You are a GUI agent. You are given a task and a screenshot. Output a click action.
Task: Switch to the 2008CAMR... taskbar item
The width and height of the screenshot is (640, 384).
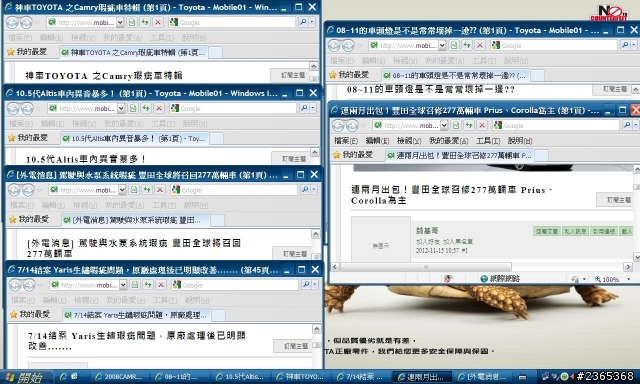(x=120, y=377)
